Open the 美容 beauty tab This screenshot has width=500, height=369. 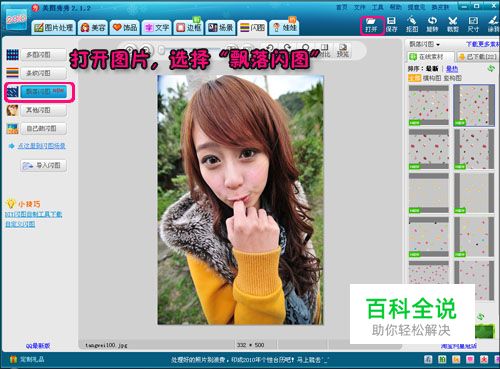93,27
